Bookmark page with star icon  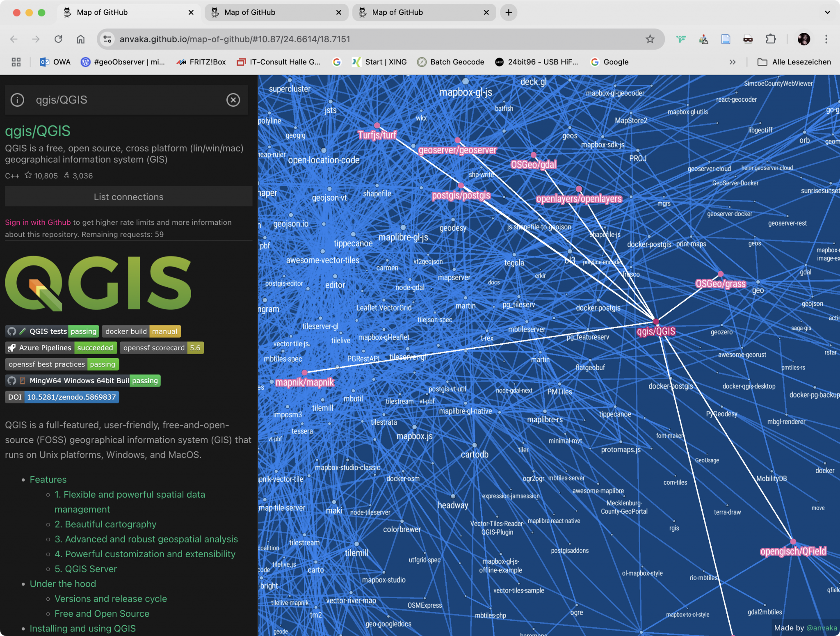pyautogui.click(x=650, y=39)
